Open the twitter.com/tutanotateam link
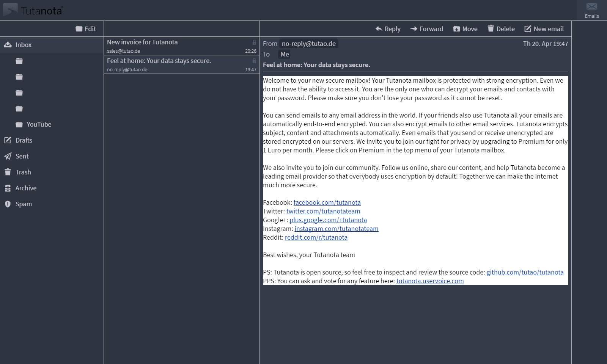Viewport: 607px width, 364px height. coord(323,211)
